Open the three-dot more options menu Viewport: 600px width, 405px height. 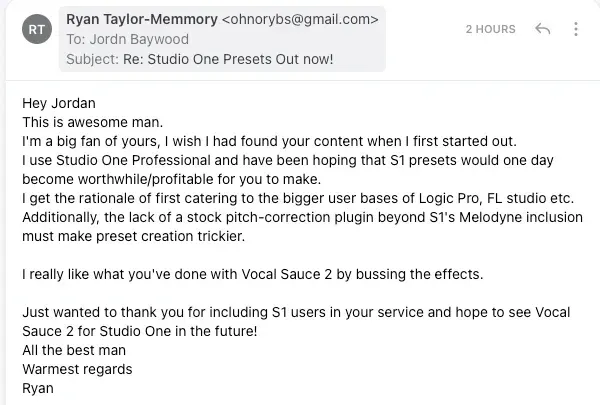point(576,29)
